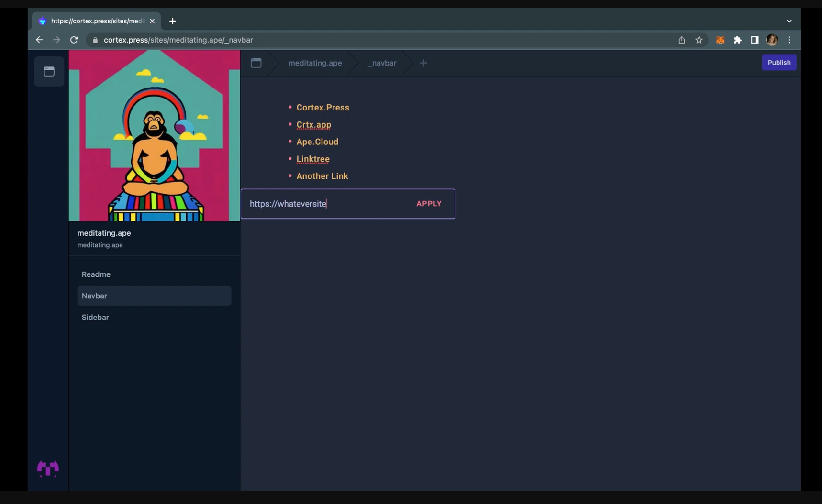
Task: Add a new page with the plus icon
Action: coord(423,63)
